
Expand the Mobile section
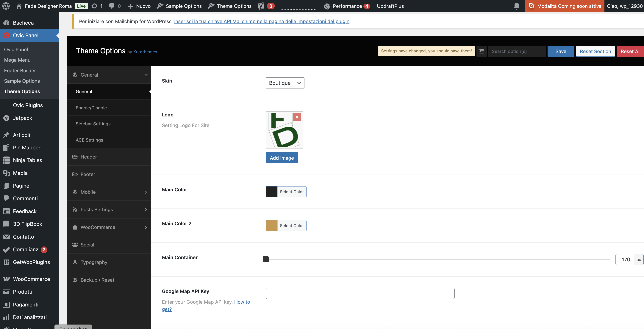coord(109,192)
